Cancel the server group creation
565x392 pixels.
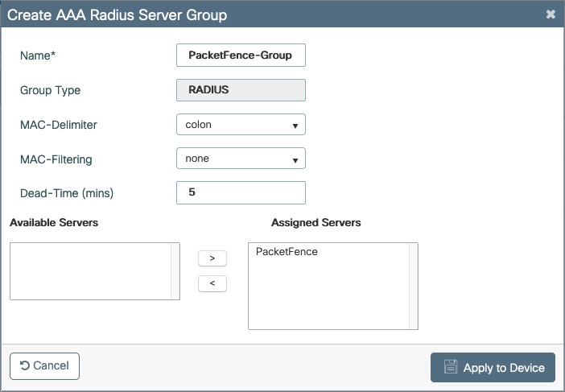tap(44, 365)
